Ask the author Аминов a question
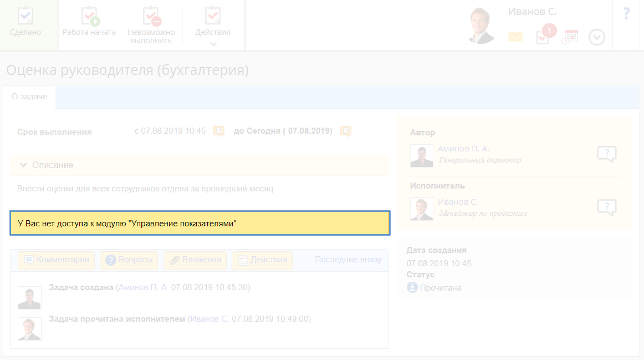This screenshot has height=360, width=644. tap(606, 154)
